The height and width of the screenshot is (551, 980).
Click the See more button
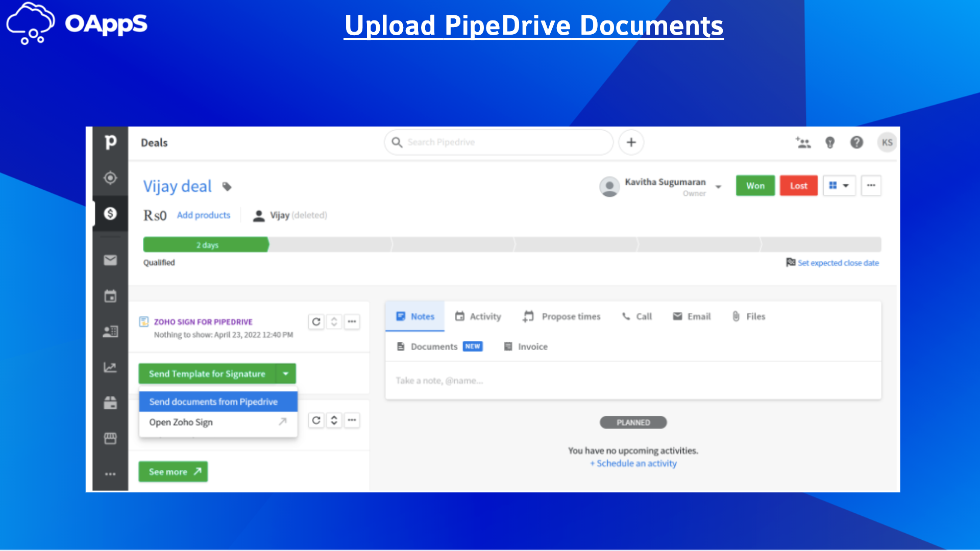(173, 472)
